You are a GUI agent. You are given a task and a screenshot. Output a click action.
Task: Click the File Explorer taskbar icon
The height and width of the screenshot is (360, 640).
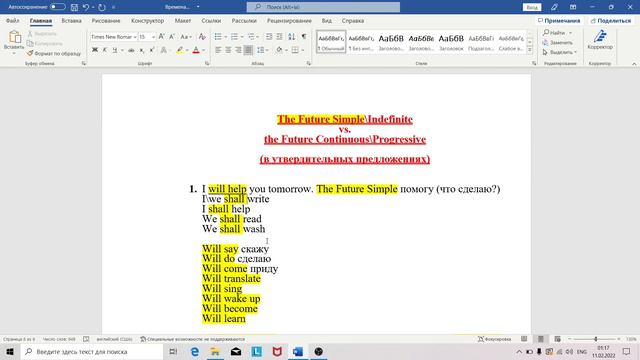(x=215, y=351)
